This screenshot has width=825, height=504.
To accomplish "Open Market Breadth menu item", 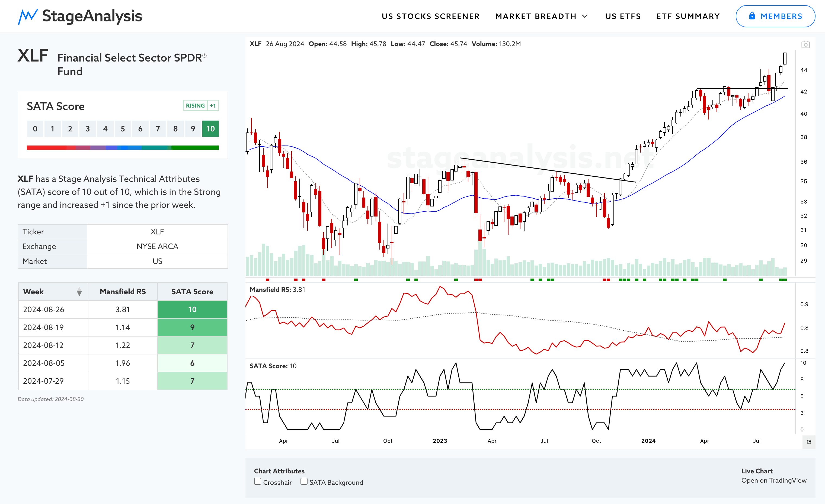I will click(x=536, y=16).
